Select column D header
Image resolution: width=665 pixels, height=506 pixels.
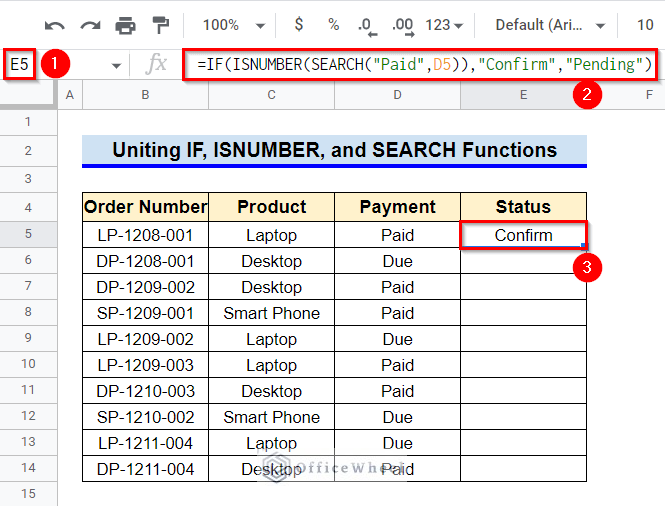397,95
